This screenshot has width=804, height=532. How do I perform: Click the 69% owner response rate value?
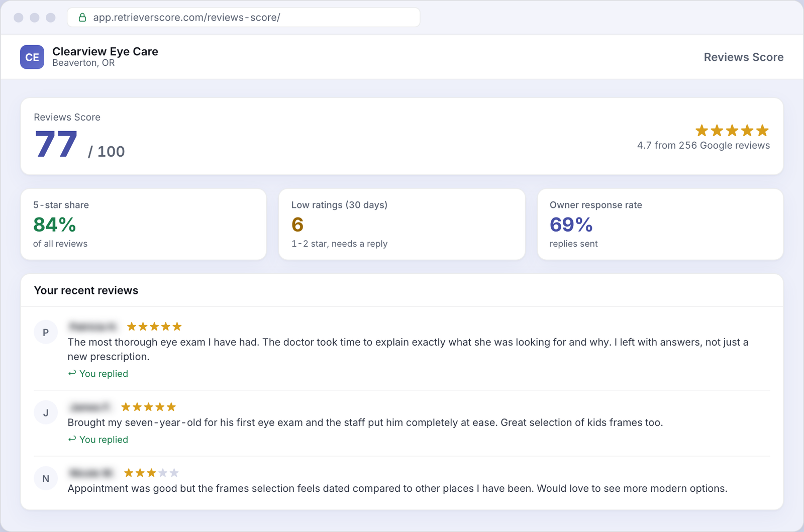pyautogui.click(x=571, y=225)
